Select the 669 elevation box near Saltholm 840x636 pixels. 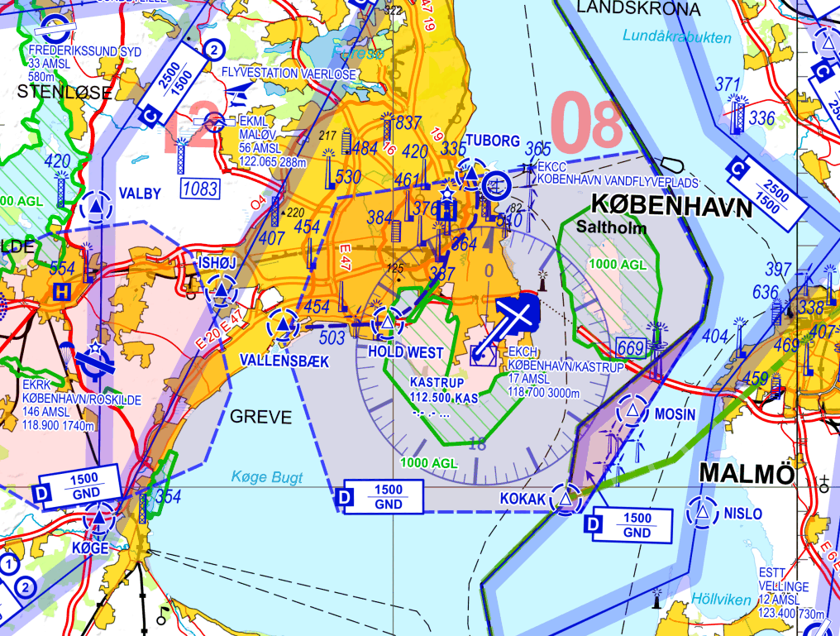point(630,348)
